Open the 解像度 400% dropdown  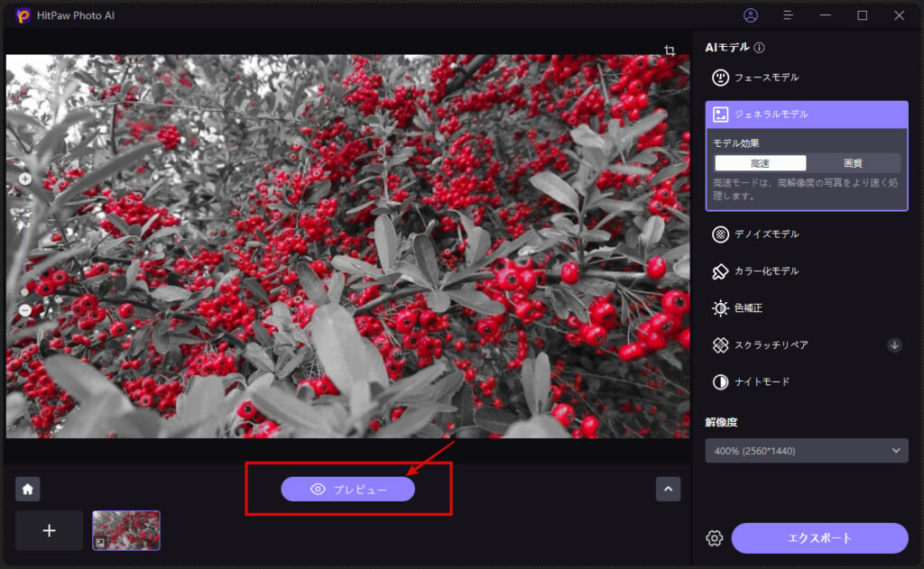coord(806,450)
